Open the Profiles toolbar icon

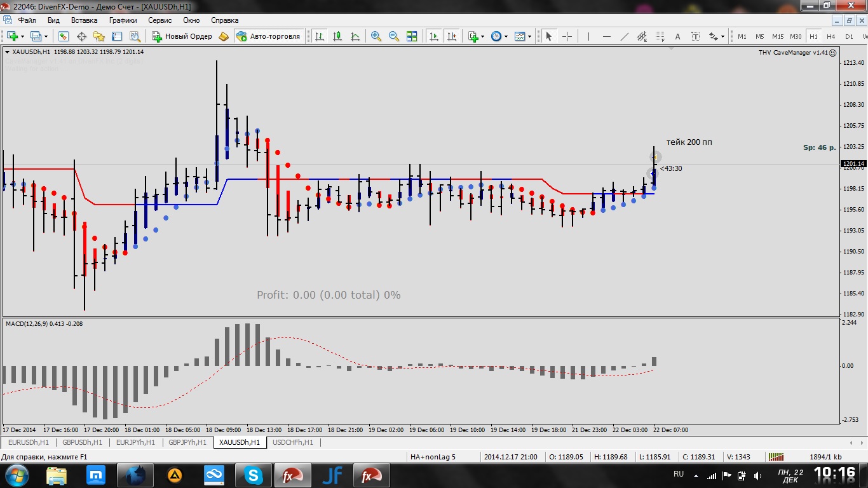(36, 36)
